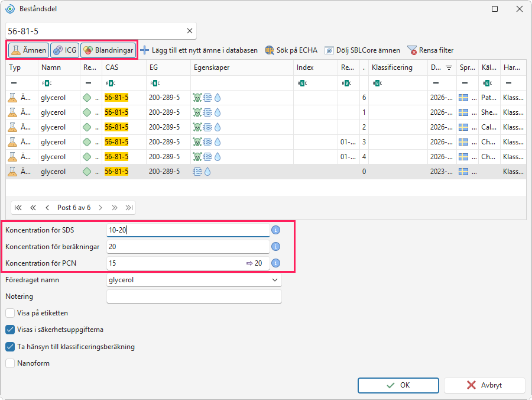The image size is (532, 400).
Task: Clear filters with Rensa filter
Action: [430, 50]
